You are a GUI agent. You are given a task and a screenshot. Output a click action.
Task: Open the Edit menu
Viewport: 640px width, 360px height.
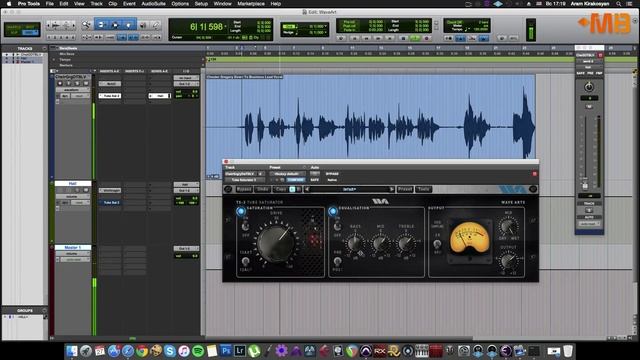coord(64,4)
